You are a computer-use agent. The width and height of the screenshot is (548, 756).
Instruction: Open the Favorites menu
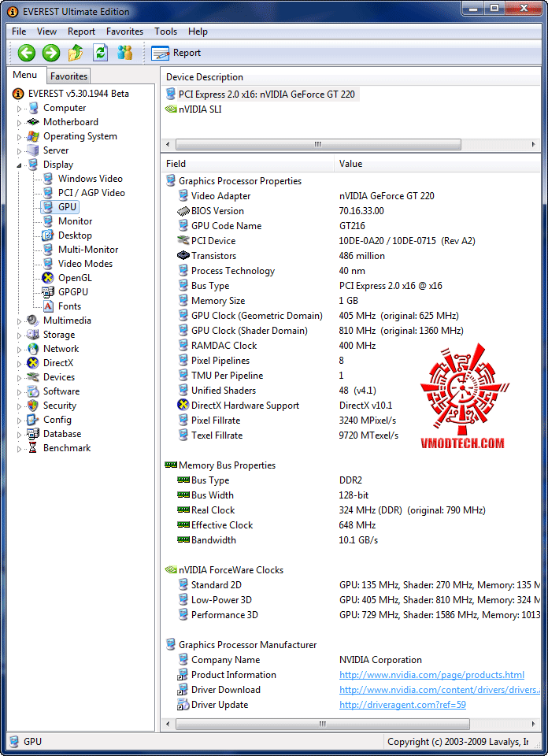tap(125, 31)
